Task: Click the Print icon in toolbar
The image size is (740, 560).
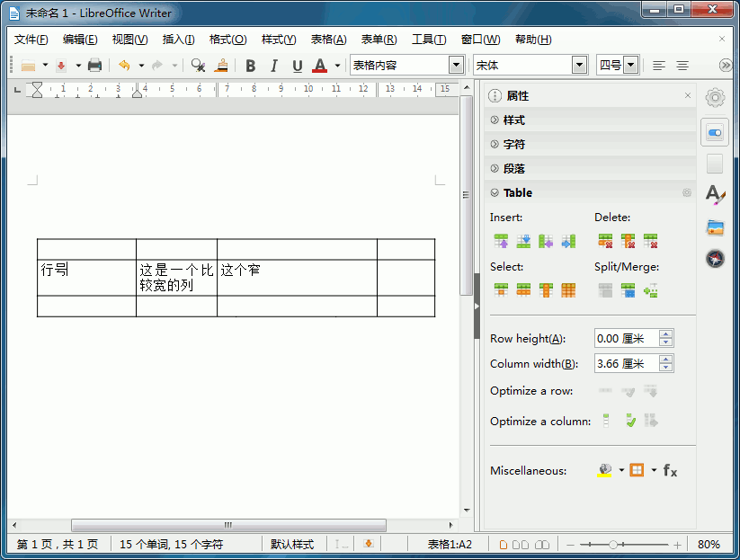Action: click(94, 66)
